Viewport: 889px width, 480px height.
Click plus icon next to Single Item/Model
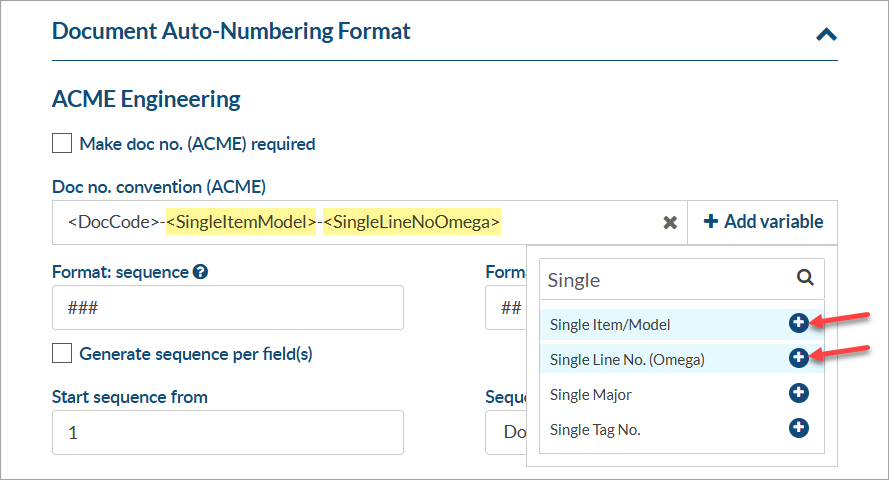click(798, 323)
